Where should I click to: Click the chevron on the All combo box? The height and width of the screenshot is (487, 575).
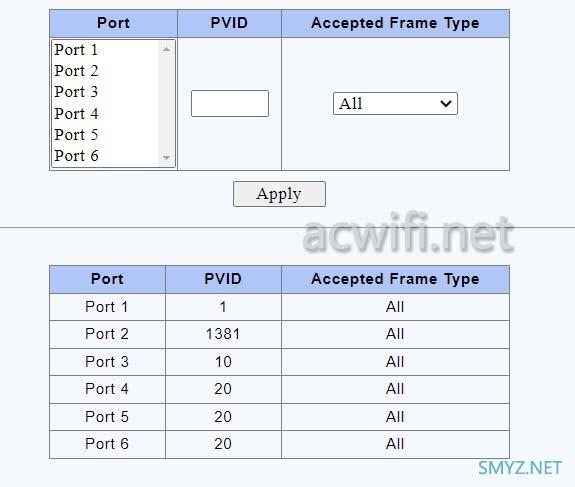[x=446, y=103]
